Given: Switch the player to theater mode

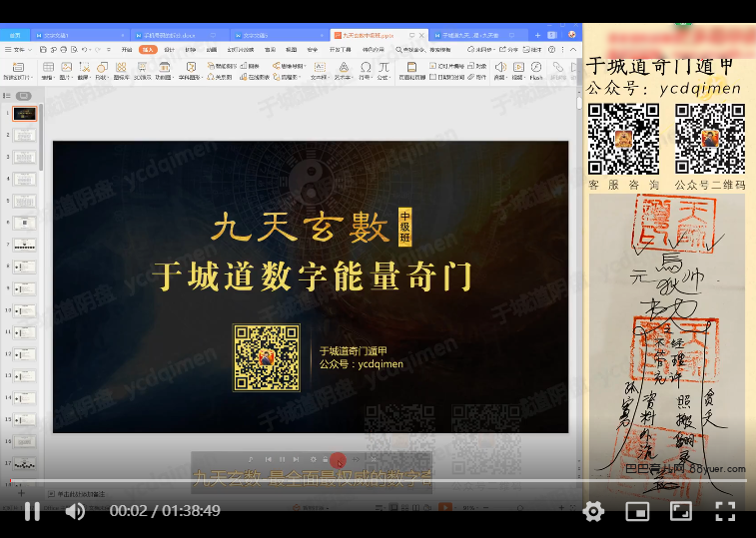Looking at the screenshot, I should pos(681,511).
